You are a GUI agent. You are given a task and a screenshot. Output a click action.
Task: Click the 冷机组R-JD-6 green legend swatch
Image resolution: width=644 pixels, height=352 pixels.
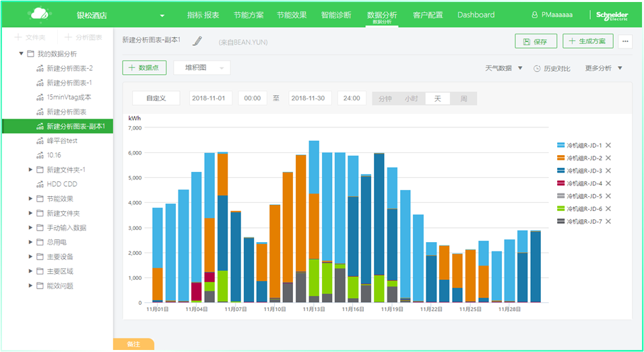(x=560, y=209)
